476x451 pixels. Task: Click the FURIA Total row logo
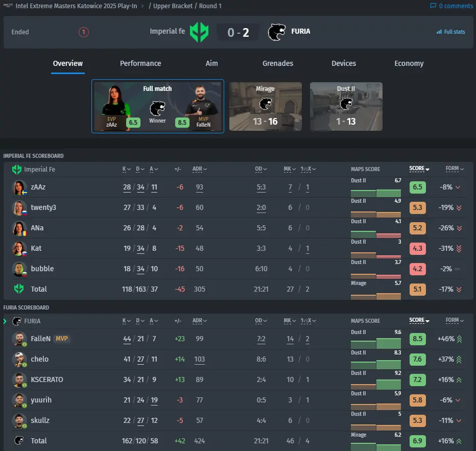[19, 440]
